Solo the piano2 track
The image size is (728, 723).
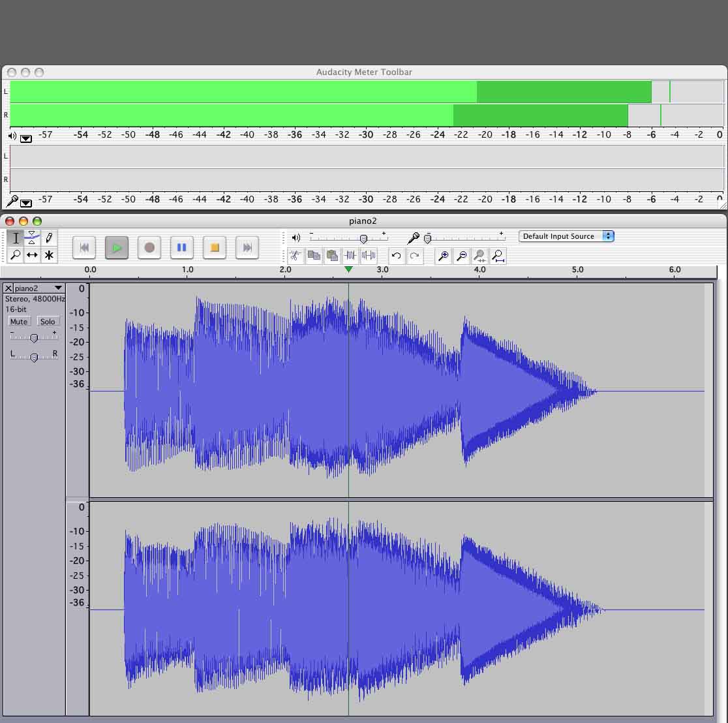coord(48,322)
